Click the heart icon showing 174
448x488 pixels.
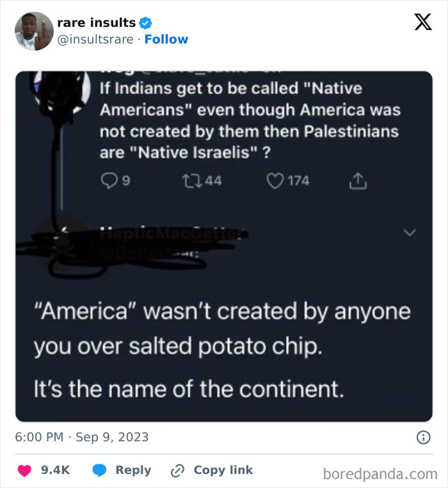tap(275, 181)
